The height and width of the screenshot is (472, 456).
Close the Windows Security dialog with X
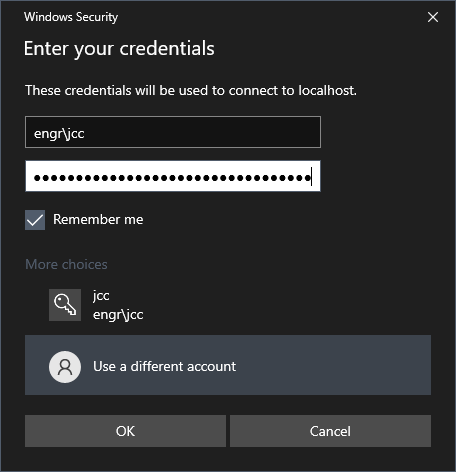tap(433, 17)
